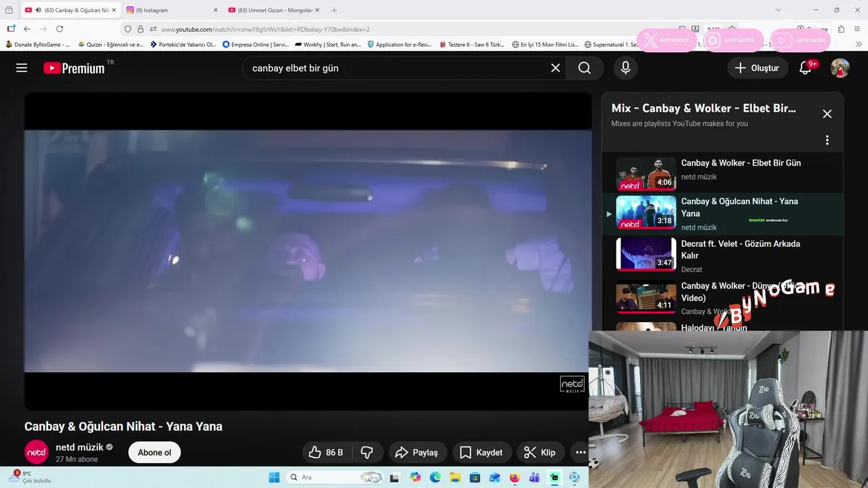
Task: Click the Oluştur create button
Action: click(757, 68)
